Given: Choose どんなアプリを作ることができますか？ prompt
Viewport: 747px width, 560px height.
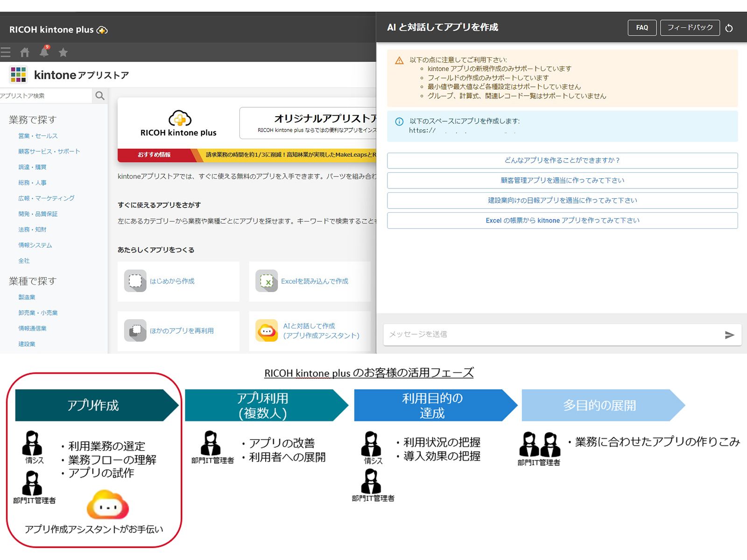Looking at the screenshot, I should tap(562, 161).
